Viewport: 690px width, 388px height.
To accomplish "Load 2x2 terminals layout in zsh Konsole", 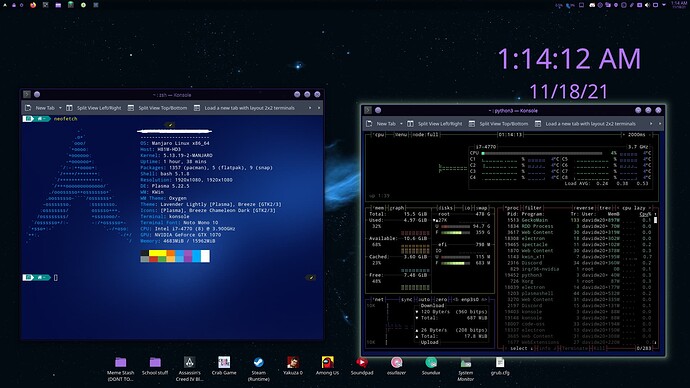I will pos(244,108).
